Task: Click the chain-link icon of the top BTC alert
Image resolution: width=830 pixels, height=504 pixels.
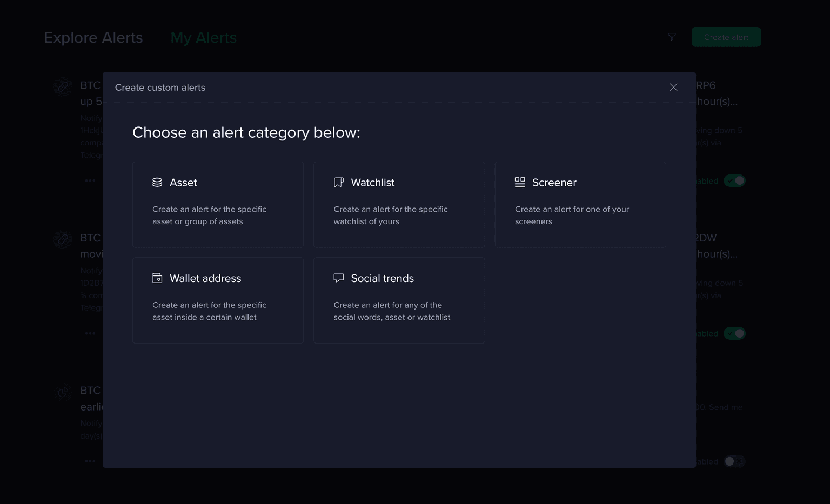Action: pyautogui.click(x=63, y=86)
